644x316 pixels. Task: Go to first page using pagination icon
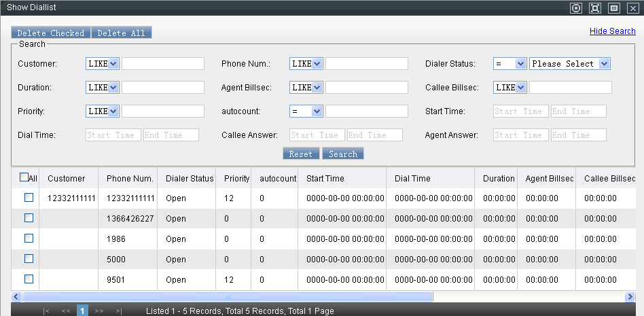(x=46, y=311)
